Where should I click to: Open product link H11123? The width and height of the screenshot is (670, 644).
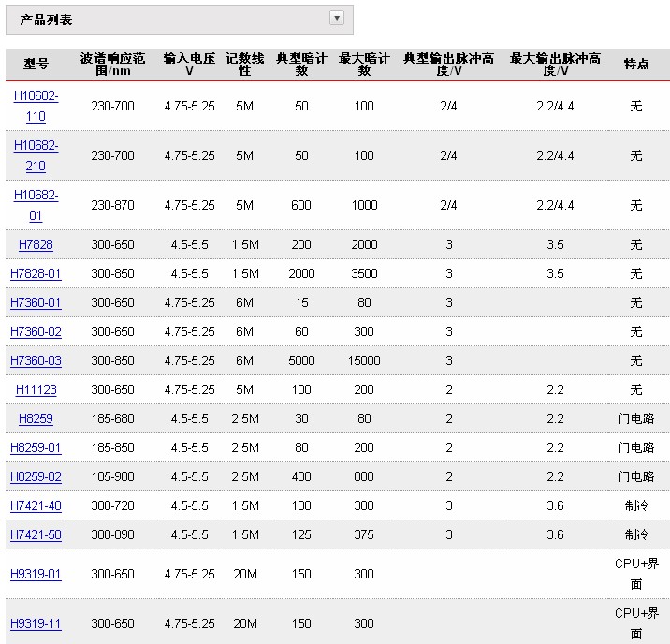[36, 389]
